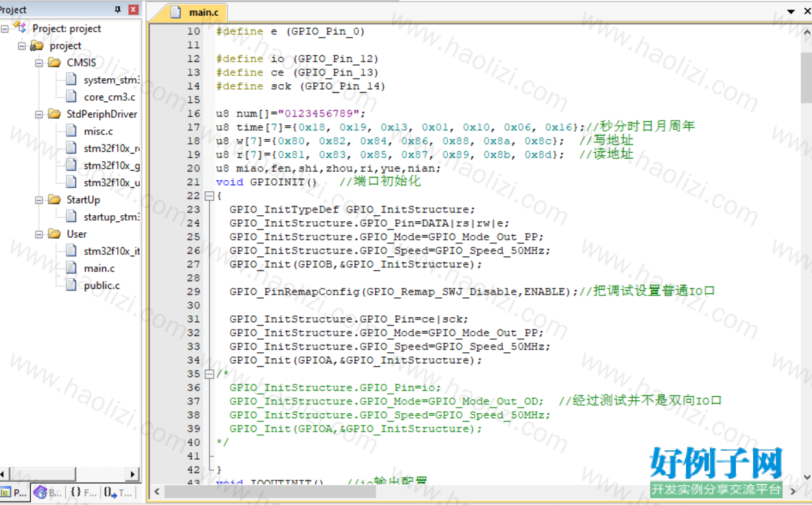Click file icon of stm32f10x_it file
Screen dimensions: 812x505
click(x=71, y=251)
